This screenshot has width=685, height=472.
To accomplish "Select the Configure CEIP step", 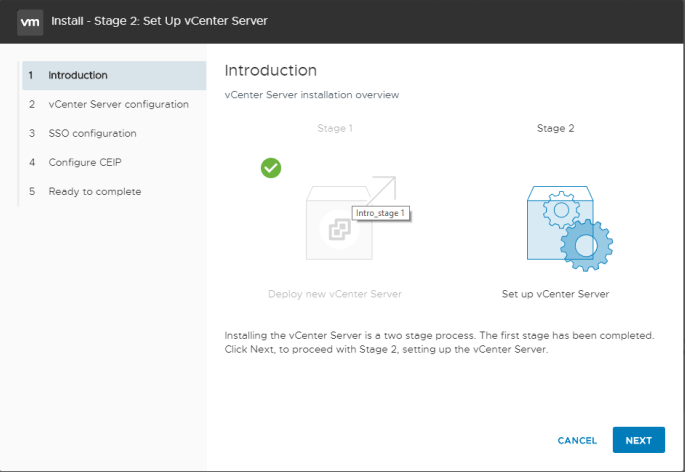I will click(114, 163).
